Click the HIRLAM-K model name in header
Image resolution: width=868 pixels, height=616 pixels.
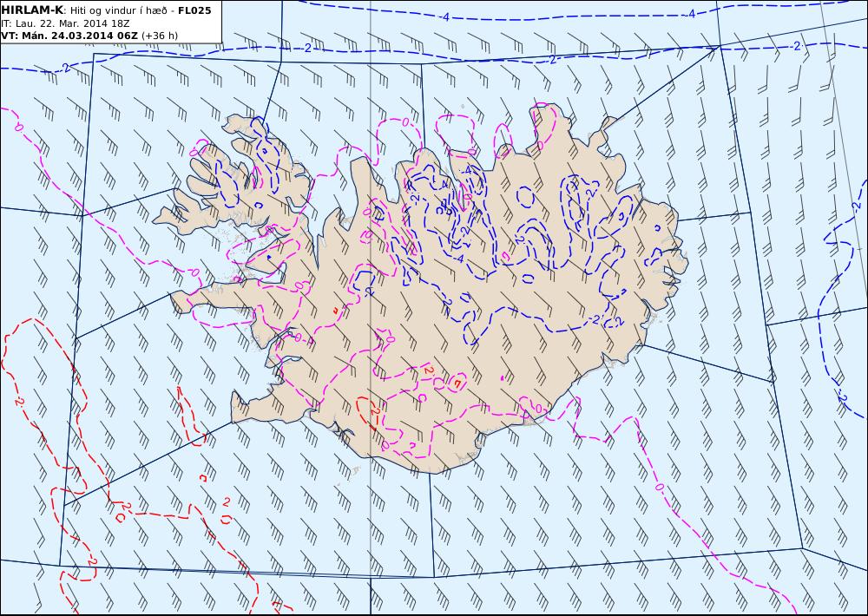pyautogui.click(x=32, y=10)
